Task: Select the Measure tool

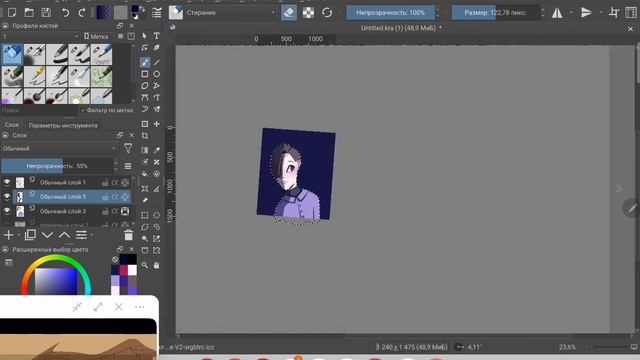Action: click(156, 189)
